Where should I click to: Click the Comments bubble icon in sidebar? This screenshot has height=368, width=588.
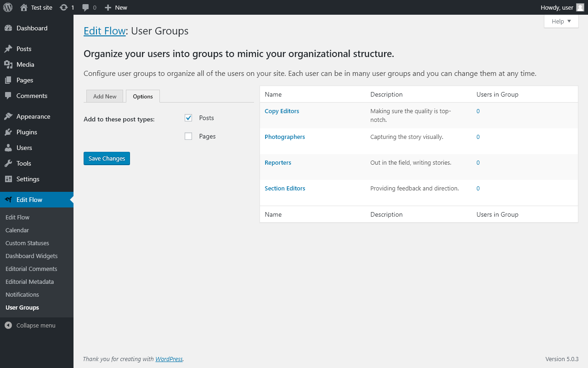[x=8, y=96]
